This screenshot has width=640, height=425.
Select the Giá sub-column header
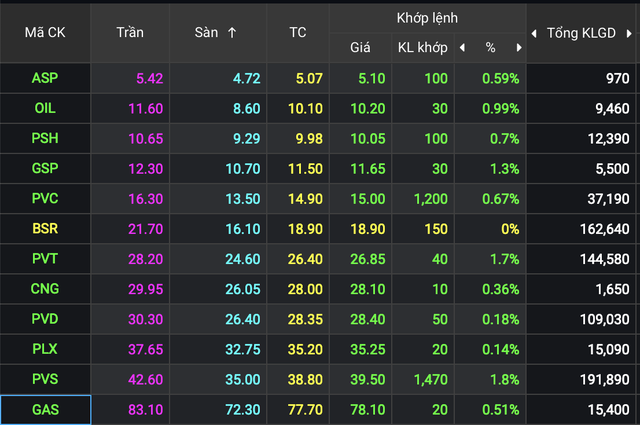tap(359, 47)
